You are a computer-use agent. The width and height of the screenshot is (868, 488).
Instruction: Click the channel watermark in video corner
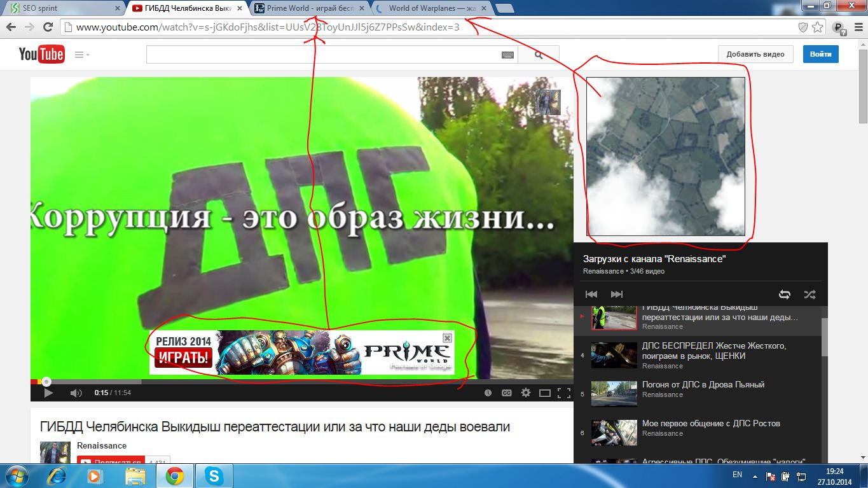[x=548, y=102]
